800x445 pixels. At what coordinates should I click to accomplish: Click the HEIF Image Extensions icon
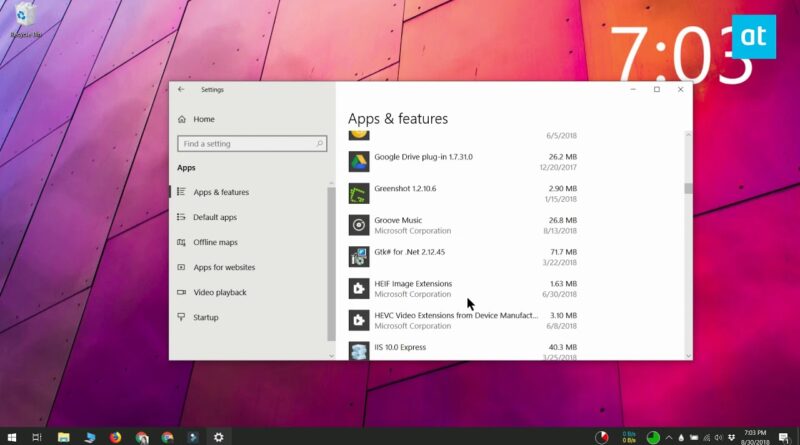(359, 288)
